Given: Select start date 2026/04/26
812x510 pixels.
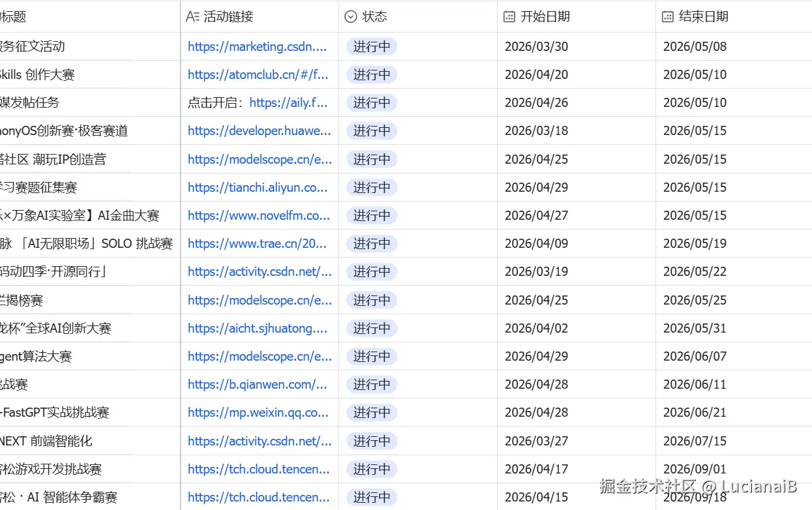Looking at the screenshot, I should tap(536, 102).
